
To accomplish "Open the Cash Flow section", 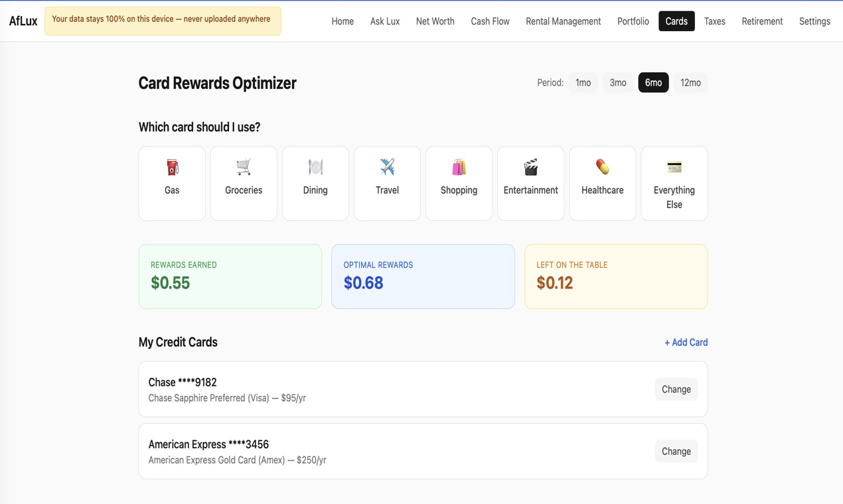I will point(490,21).
